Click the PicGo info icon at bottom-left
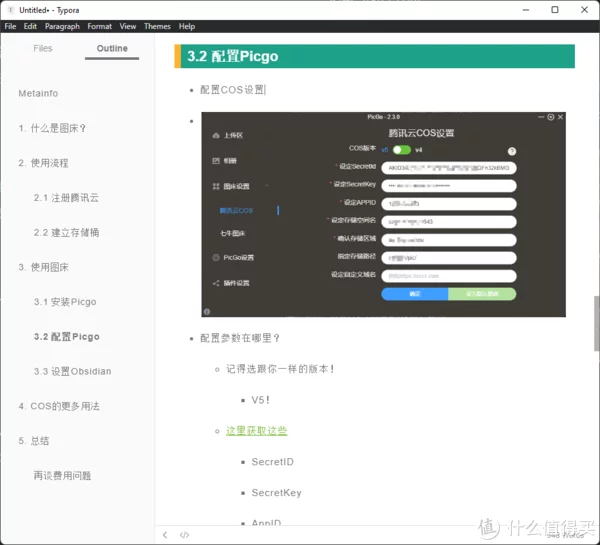Image resolution: width=600 pixels, height=545 pixels. 207,312
